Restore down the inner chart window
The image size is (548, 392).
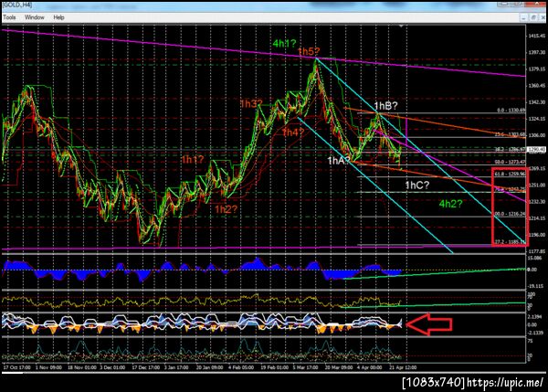coord(533,17)
